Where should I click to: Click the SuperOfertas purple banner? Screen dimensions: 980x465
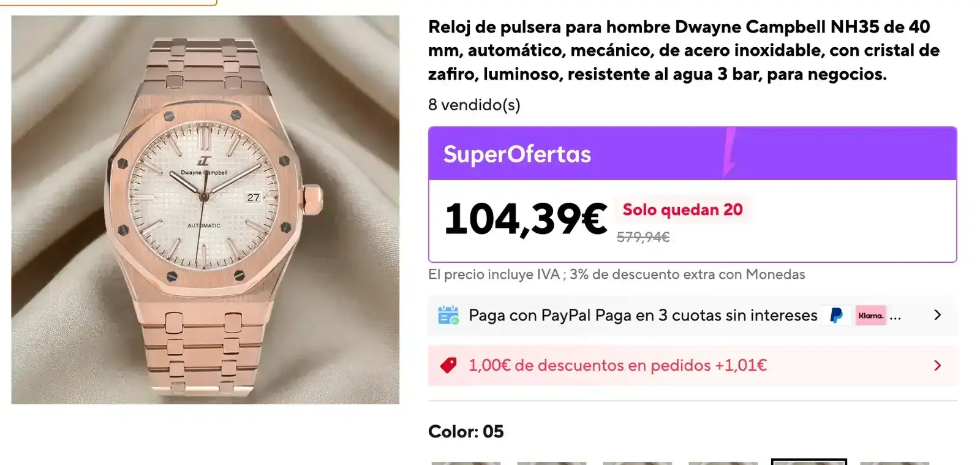pyautogui.click(x=692, y=153)
